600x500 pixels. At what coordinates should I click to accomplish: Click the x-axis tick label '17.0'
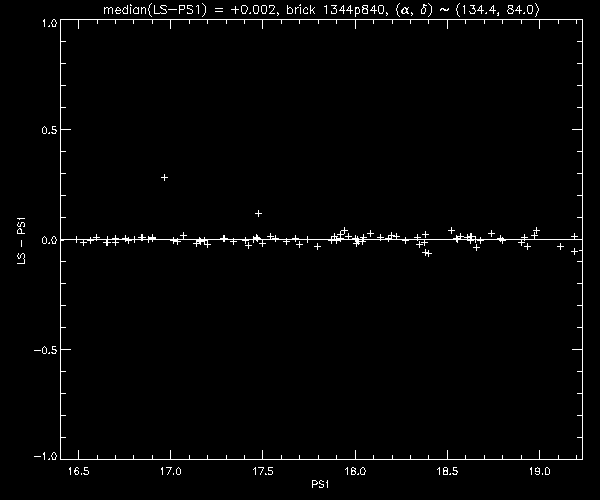pyautogui.click(x=171, y=471)
